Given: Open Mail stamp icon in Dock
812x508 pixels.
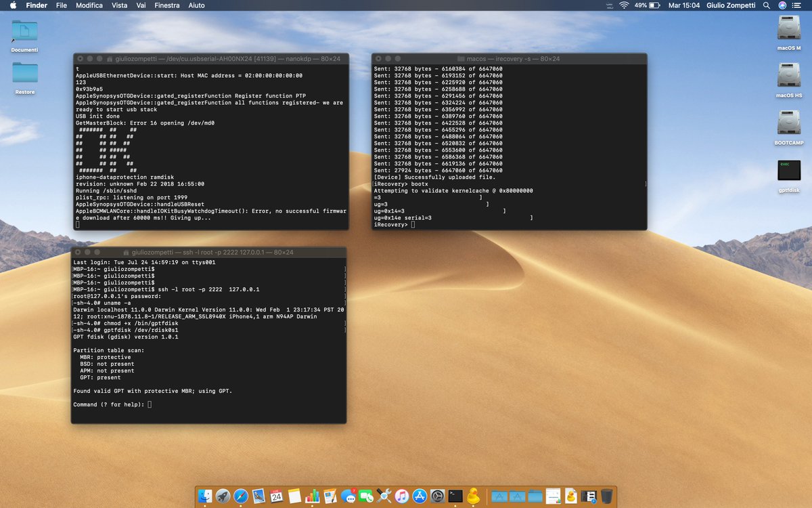Looking at the screenshot, I should (258, 496).
